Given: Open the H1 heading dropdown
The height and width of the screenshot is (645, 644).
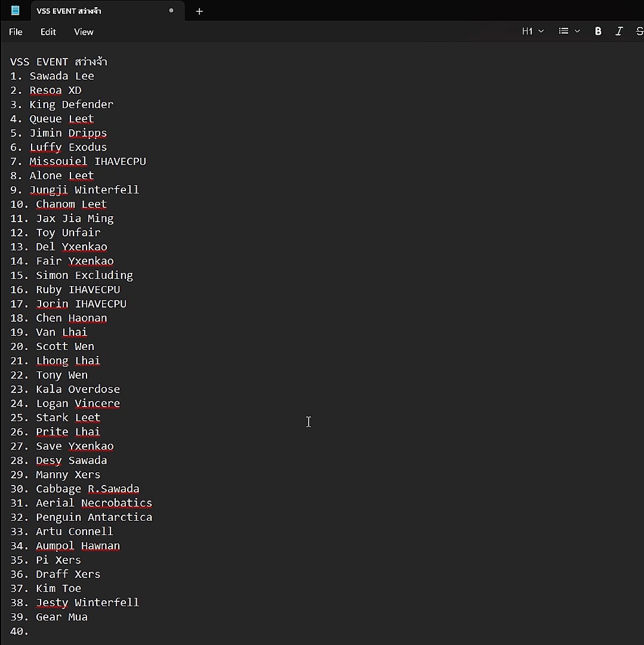Looking at the screenshot, I should [532, 31].
